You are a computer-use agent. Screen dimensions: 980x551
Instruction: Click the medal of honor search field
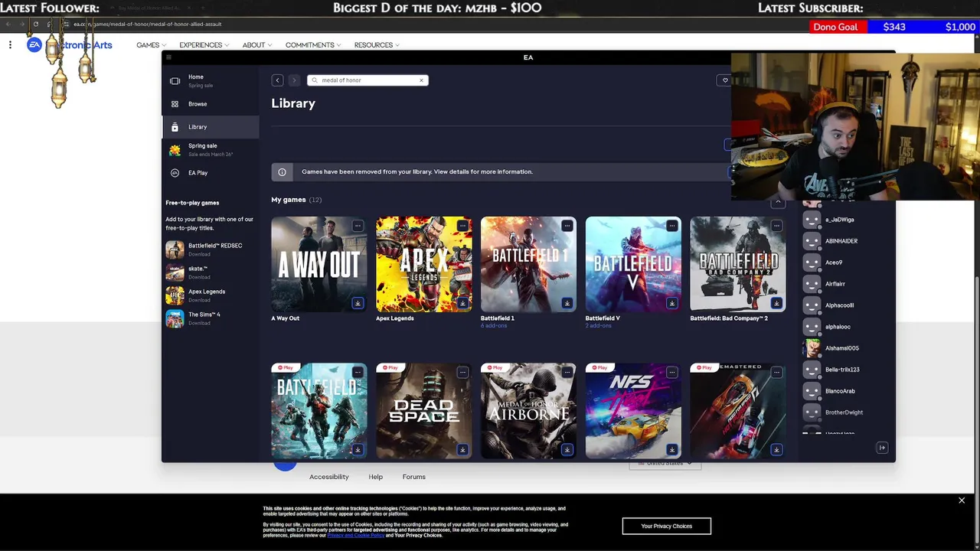pos(367,80)
